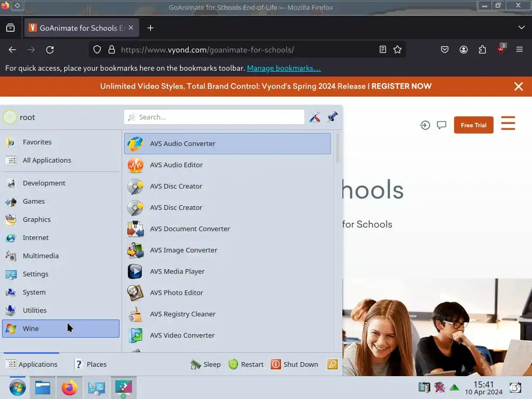Click the Free Trial button
The image size is (532, 399).
(x=474, y=125)
